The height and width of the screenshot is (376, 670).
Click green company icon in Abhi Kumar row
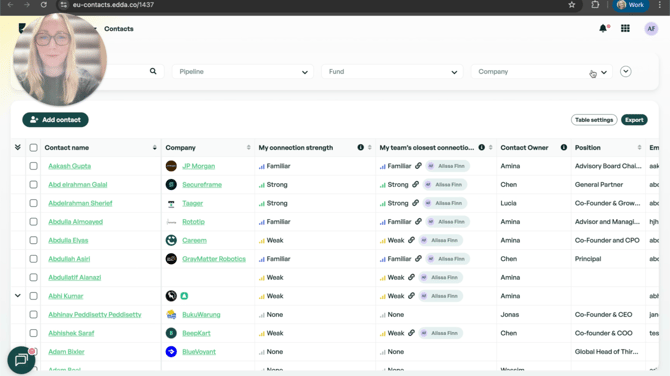click(x=184, y=296)
